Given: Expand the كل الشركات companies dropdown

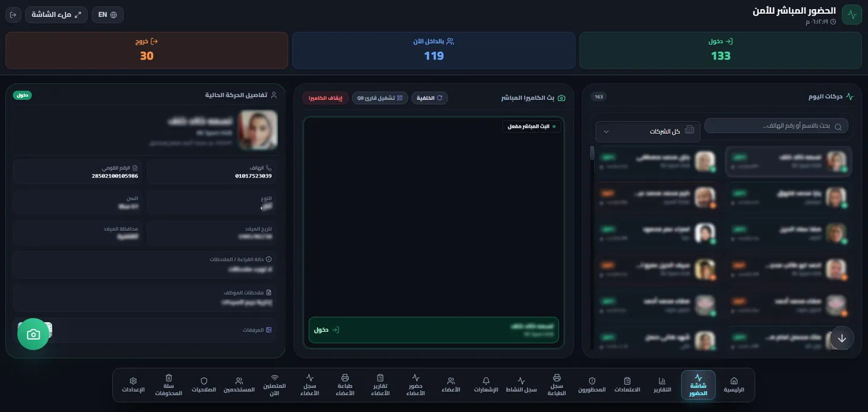Looking at the screenshot, I should pos(648,131).
